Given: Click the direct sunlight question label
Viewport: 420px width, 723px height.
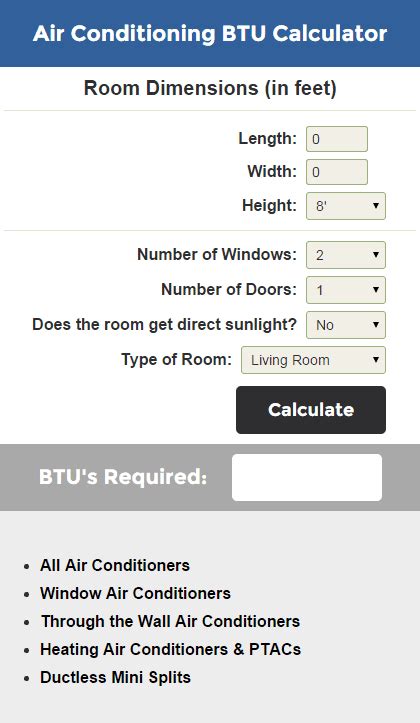Looking at the screenshot, I should 165,325.
